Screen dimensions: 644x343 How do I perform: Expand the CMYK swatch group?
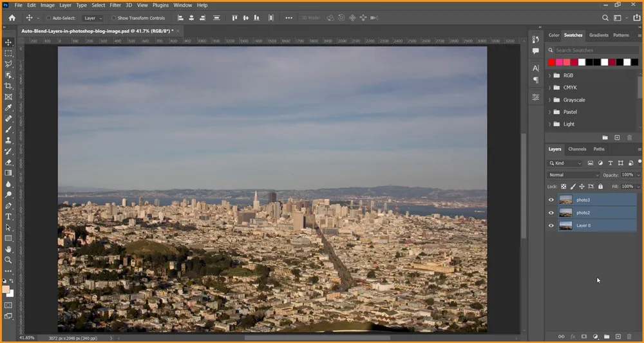coord(549,88)
